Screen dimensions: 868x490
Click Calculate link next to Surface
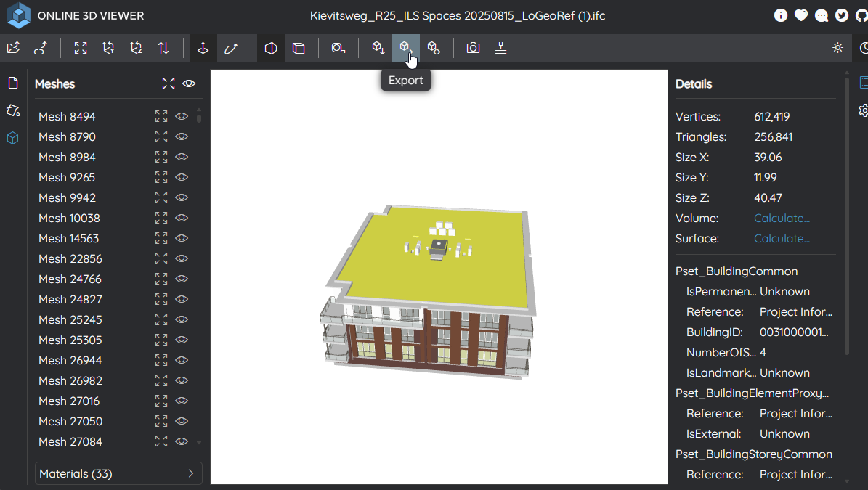(782, 238)
